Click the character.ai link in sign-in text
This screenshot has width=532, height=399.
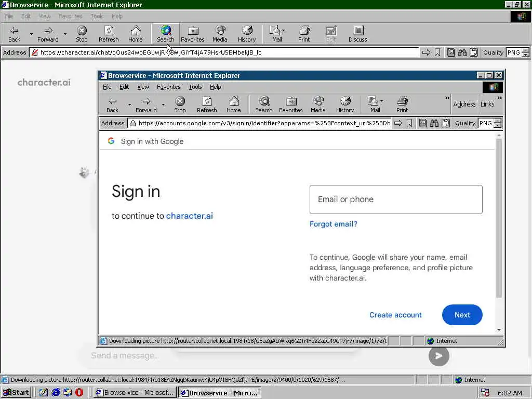click(189, 216)
